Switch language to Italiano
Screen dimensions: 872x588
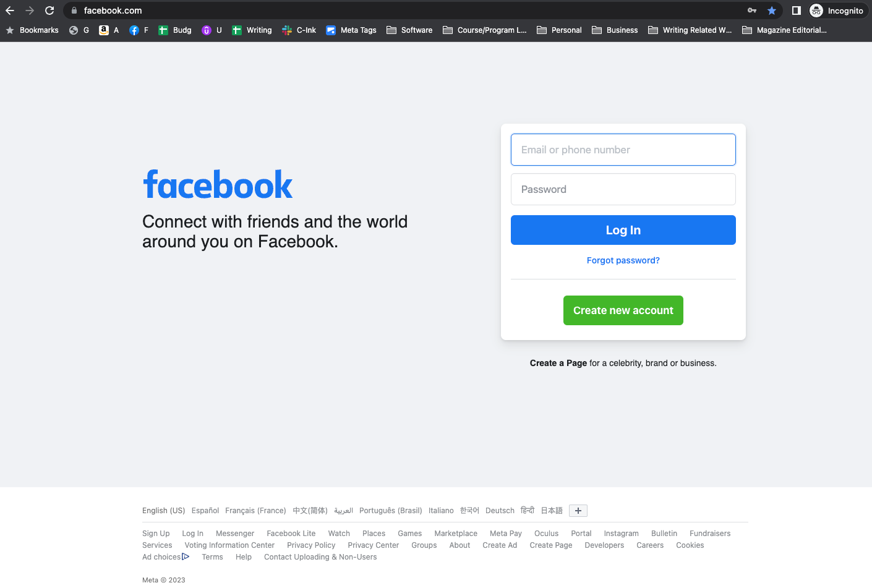441,511
